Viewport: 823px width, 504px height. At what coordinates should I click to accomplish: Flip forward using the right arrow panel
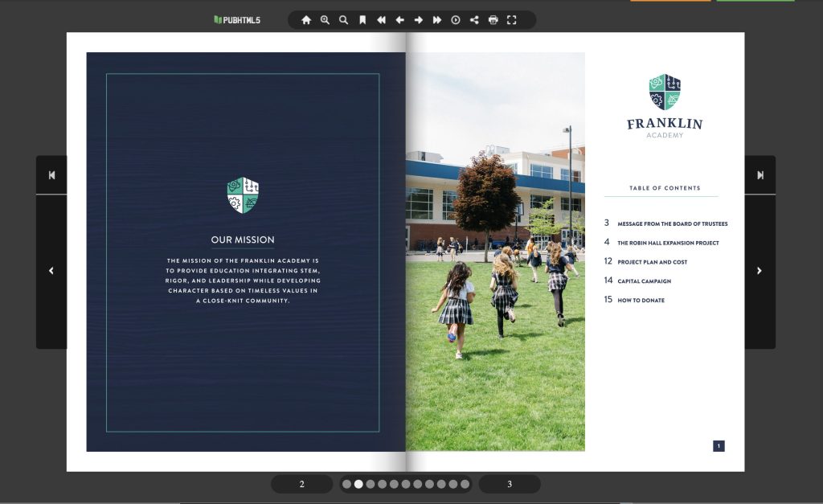(x=759, y=270)
